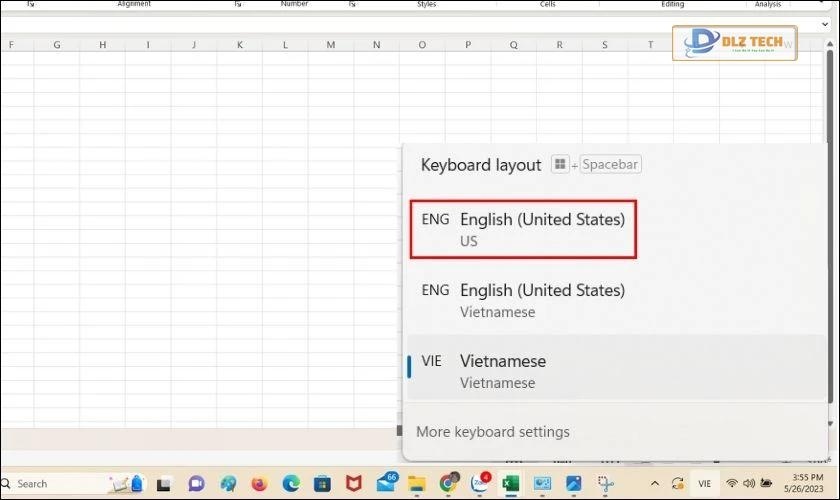Open File Explorer from the taskbar

click(x=417, y=484)
